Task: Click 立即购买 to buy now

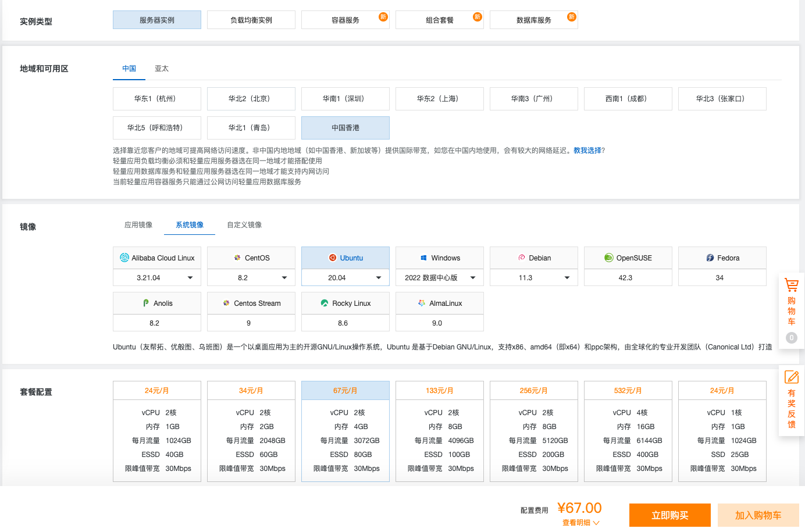Action: [670, 515]
